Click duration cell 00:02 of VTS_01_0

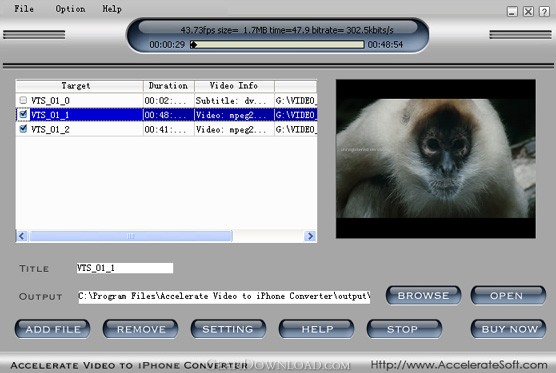click(169, 101)
